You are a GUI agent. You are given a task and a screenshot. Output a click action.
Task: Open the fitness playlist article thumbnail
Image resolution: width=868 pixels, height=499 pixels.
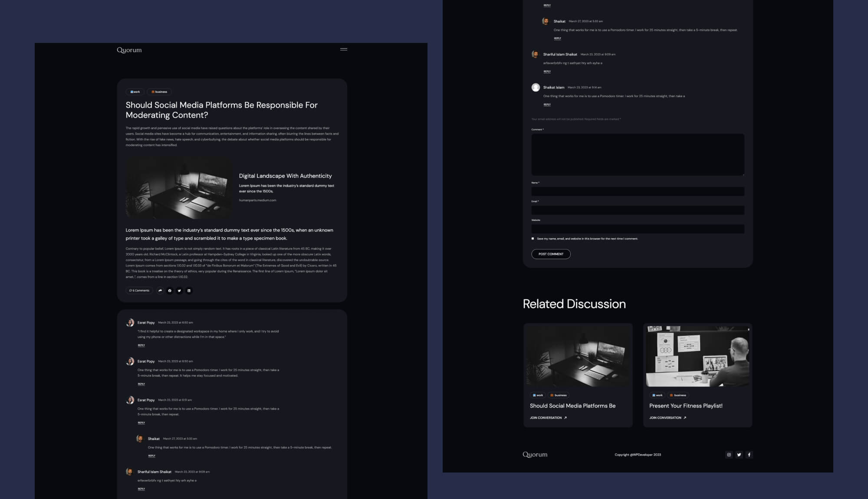697,356
